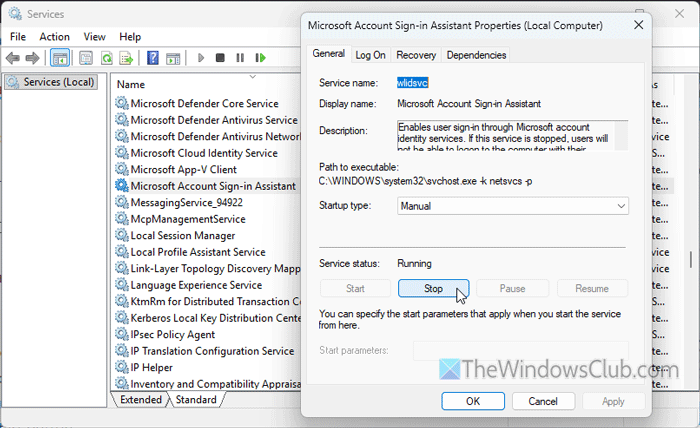Select Microsoft Defender Antivirus Network row

pos(216,136)
